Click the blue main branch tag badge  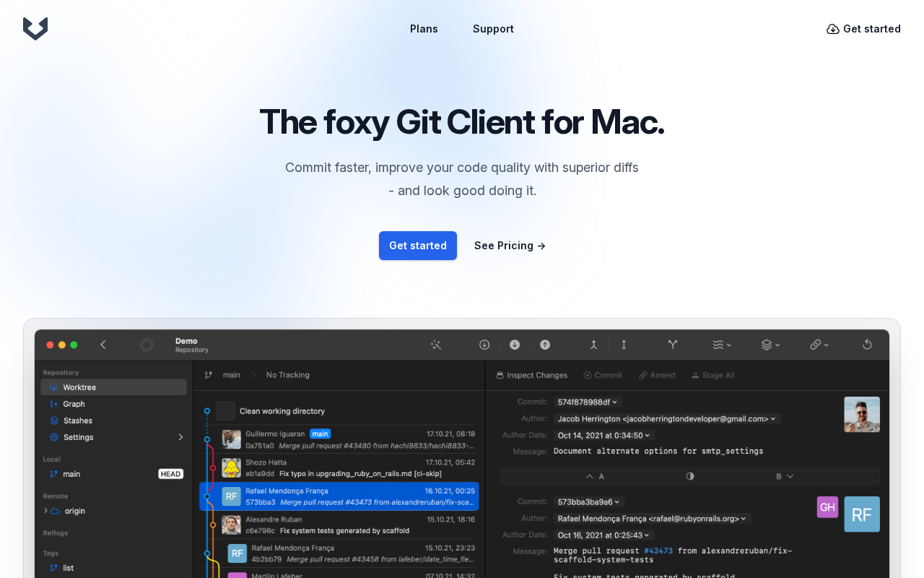tap(320, 434)
